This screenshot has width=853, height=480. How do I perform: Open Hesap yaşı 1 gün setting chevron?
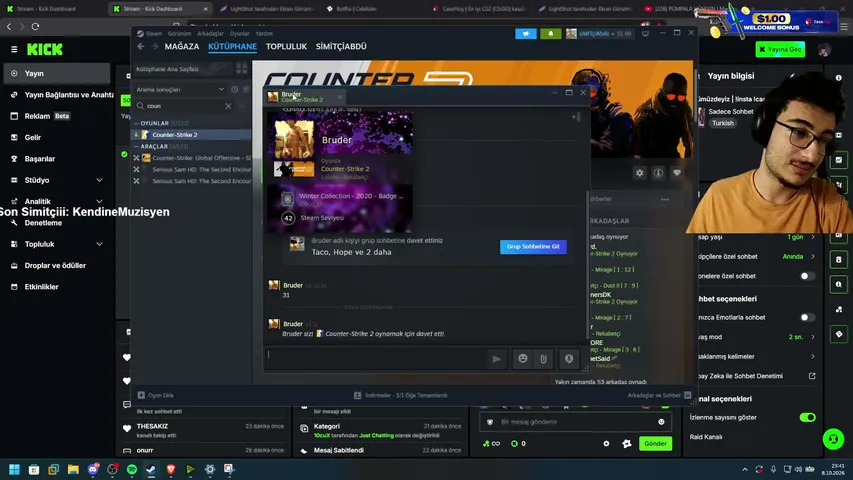tap(813, 237)
